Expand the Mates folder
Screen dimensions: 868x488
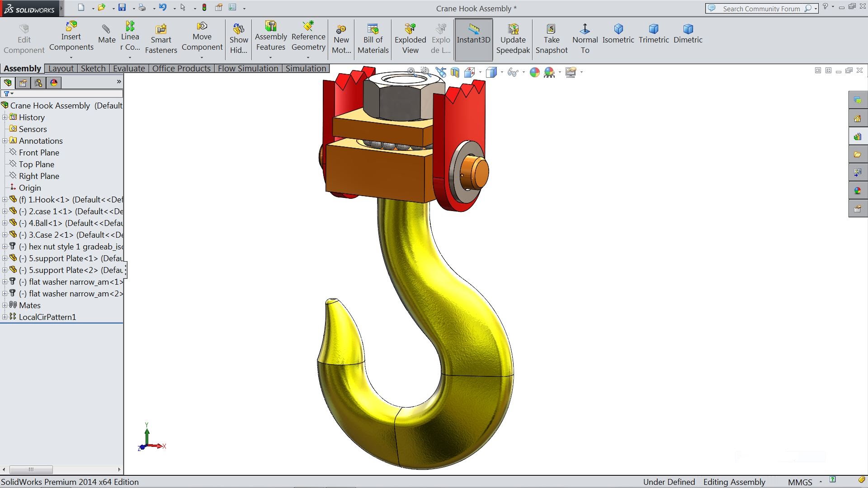point(5,305)
